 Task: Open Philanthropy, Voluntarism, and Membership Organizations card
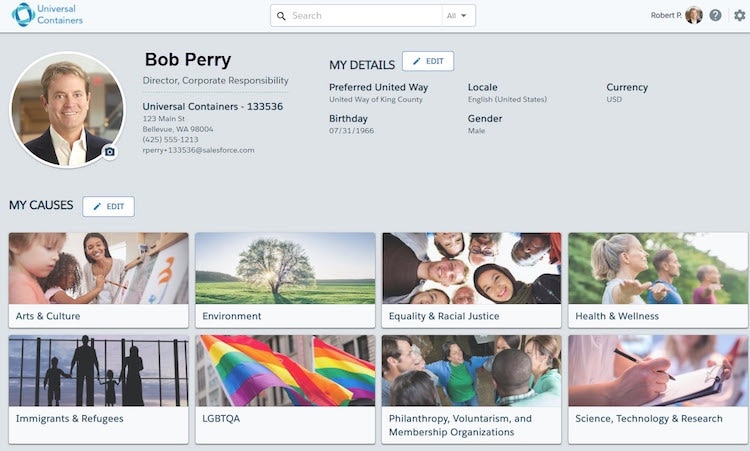(x=472, y=389)
